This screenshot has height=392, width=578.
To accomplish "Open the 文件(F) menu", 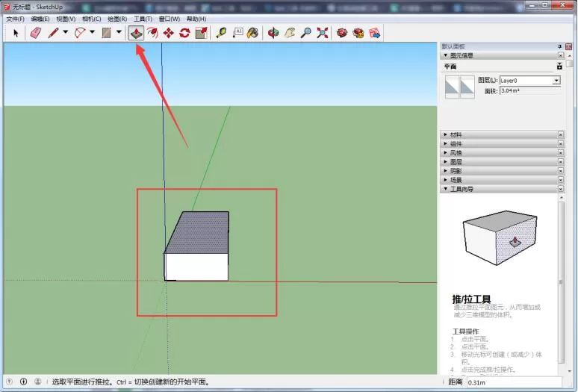I will (x=15, y=19).
